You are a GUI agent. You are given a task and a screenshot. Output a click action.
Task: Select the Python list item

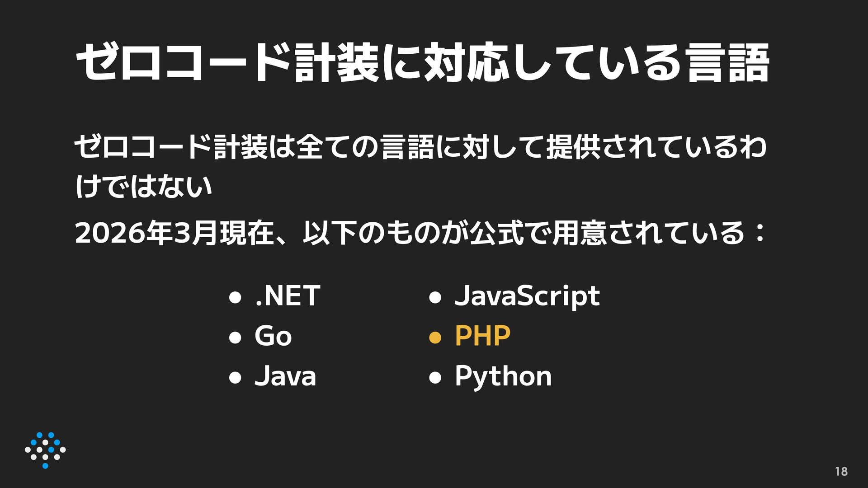pyautogui.click(x=503, y=376)
